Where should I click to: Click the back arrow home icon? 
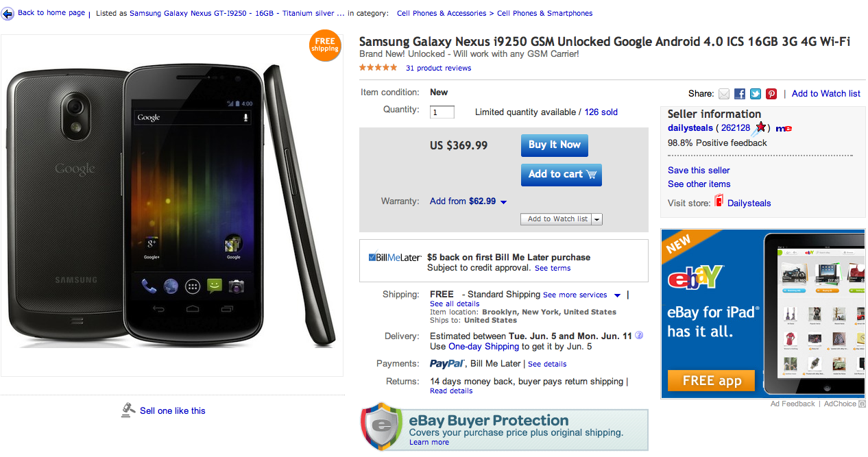tap(8, 14)
